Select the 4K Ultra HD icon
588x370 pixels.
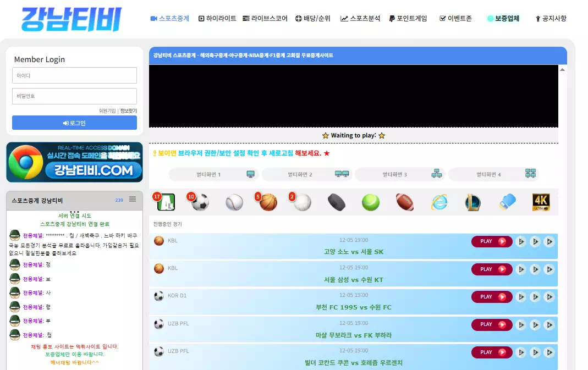pos(541,202)
